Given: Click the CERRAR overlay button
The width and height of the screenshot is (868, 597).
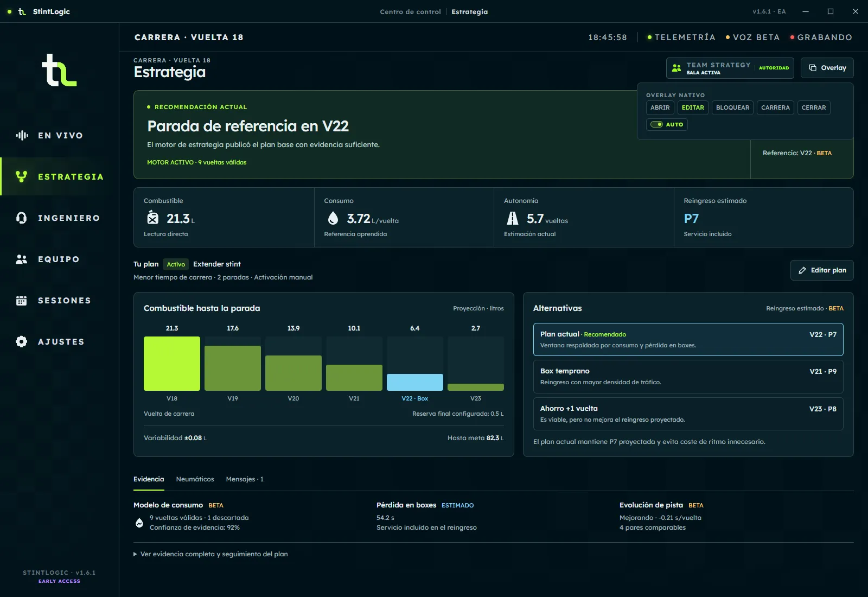Looking at the screenshot, I should [x=814, y=107].
